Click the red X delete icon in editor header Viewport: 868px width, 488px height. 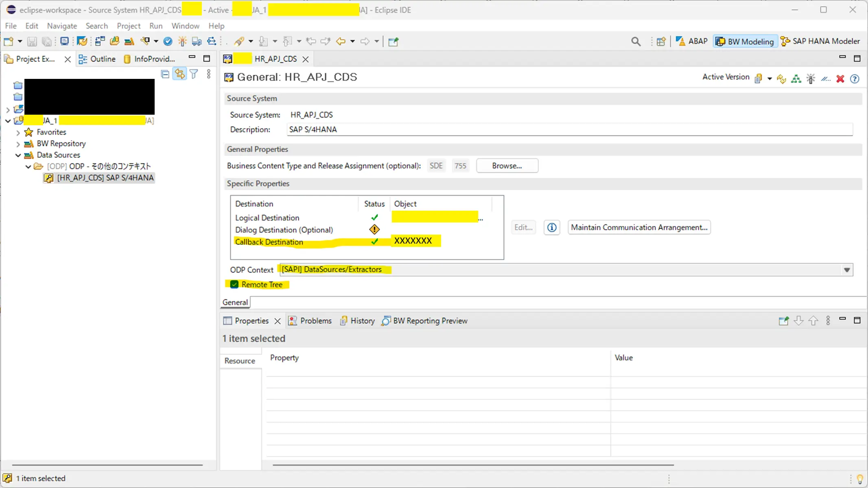click(840, 78)
